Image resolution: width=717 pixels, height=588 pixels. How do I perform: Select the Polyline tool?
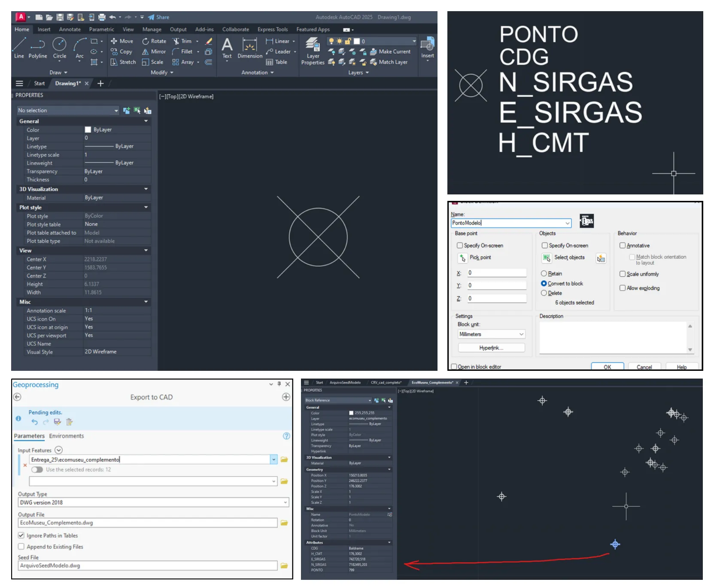(x=38, y=48)
